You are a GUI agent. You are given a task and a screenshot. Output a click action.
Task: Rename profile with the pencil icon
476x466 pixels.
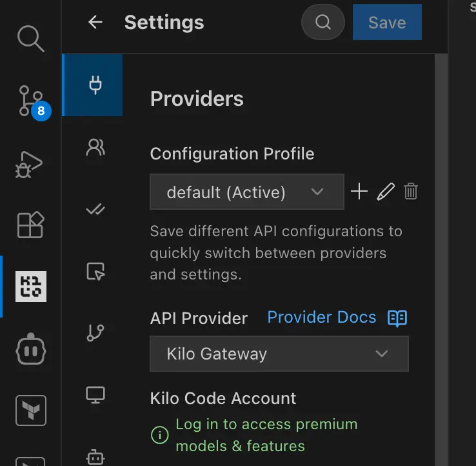coord(386,192)
